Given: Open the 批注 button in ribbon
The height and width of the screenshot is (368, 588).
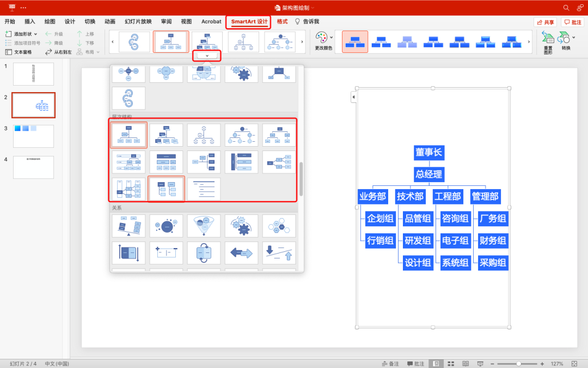Looking at the screenshot, I should click(x=573, y=22).
